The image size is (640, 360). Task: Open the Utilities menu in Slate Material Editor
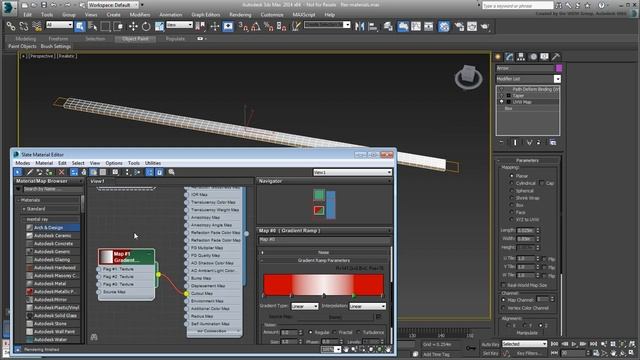(153, 163)
